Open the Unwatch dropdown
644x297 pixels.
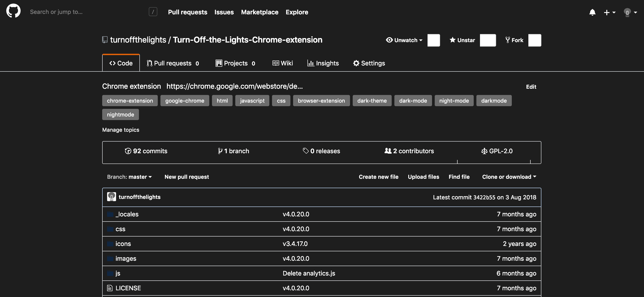tap(404, 40)
